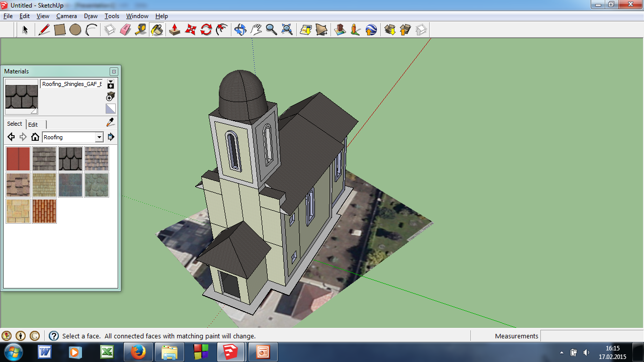Activate the Tape Measure tool
This screenshot has width=644, height=362.
(141, 30)
